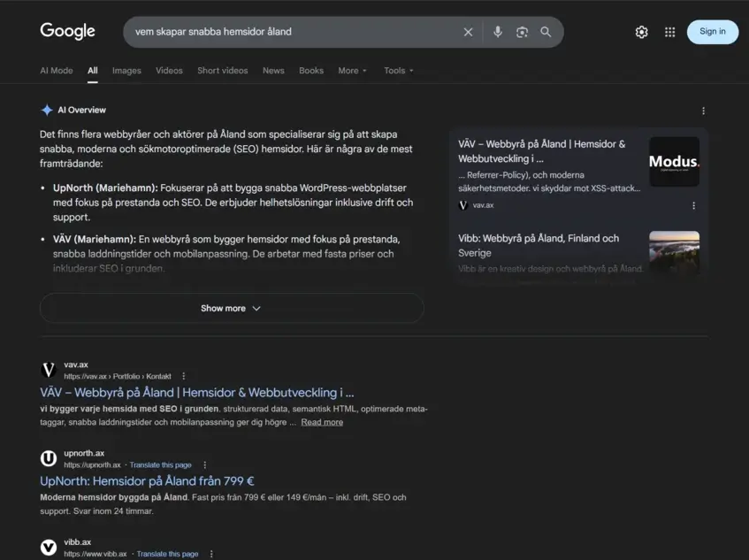Open the VÄV – Webbyrå på Åland result
This screenshot has height=560, width=749.
pos(197,393)
